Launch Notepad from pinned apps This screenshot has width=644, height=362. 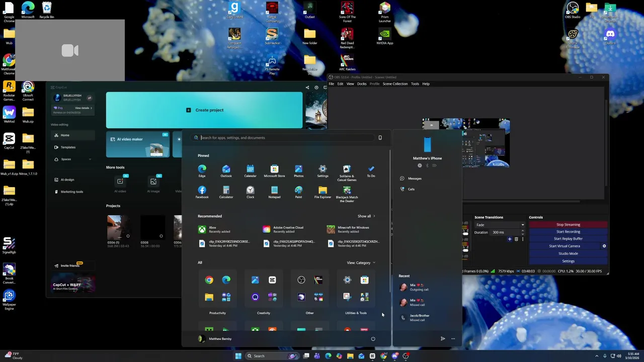coord(274,192)
